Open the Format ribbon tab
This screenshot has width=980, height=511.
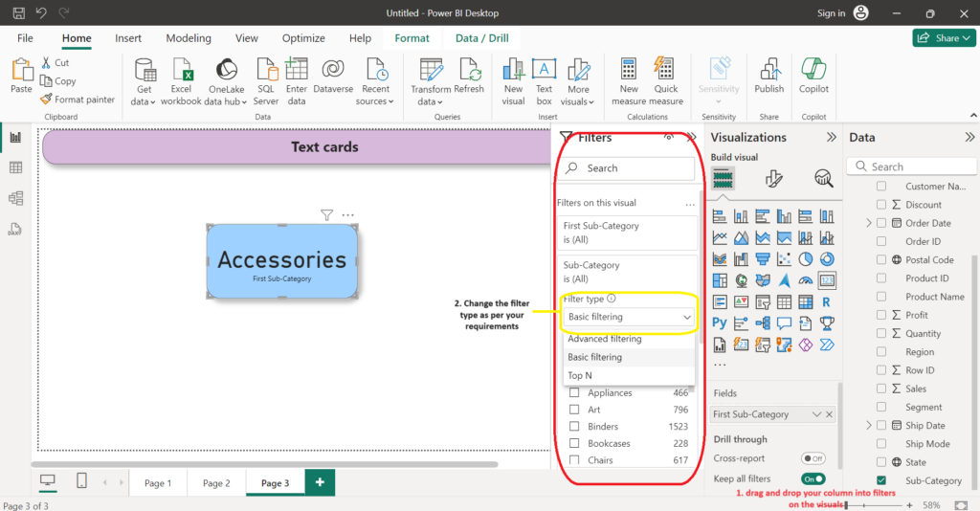(412, 38)
